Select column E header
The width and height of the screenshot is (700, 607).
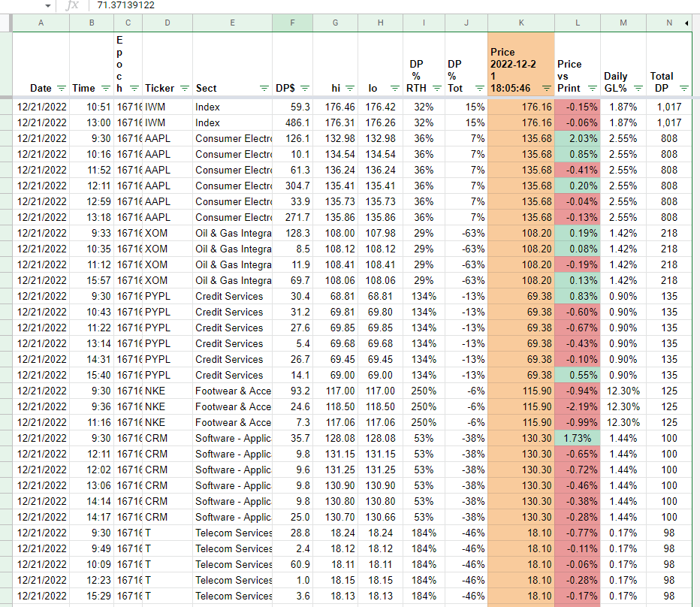click(233, 23)
